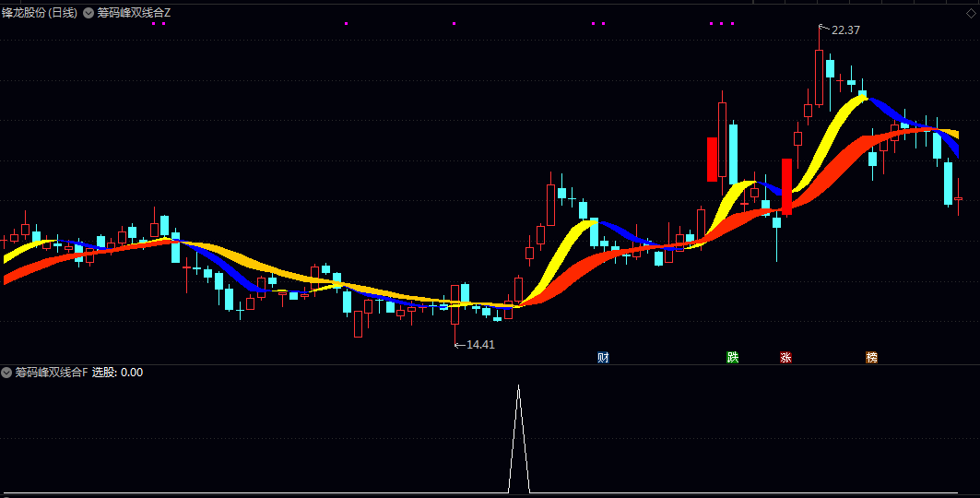Click the 22.37 high price label
The width and height of the screenshot is (980, 498).
click(x=845, y=30)
